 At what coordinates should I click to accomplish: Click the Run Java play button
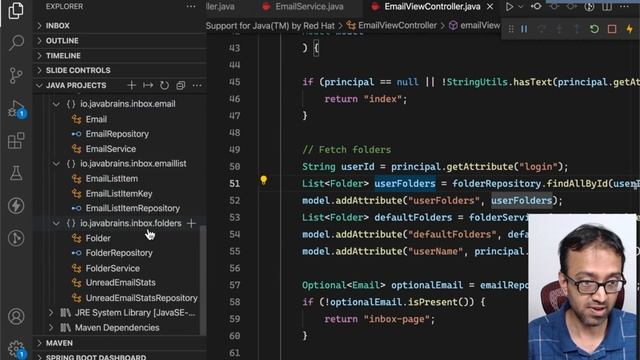click(x=509, y=7)
